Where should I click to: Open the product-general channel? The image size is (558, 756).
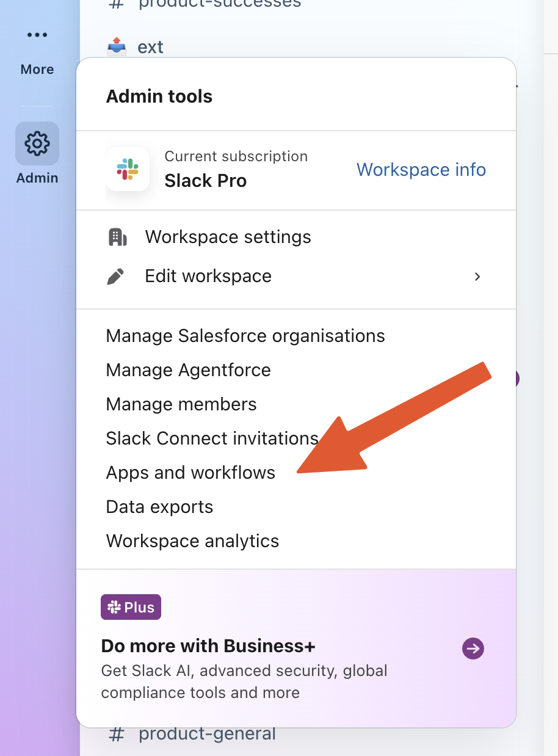pos(207,733)
